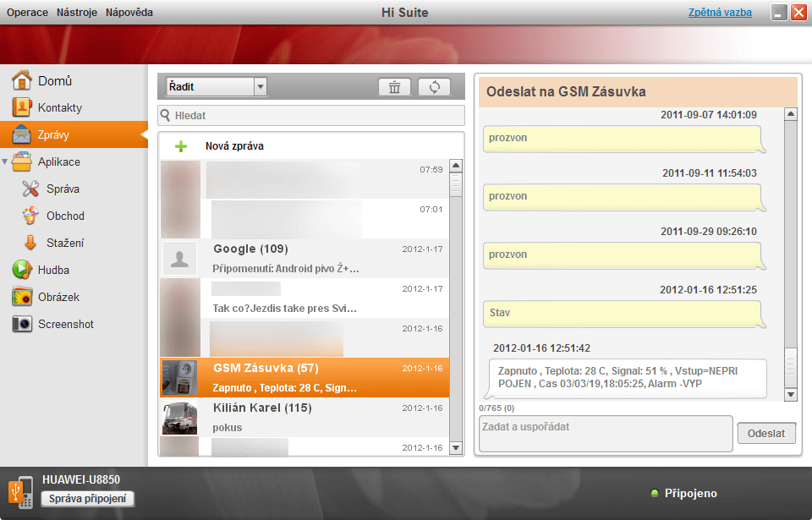Click conversation scrollbar up arrow
This screenshot has width=812, height=520.
point(791,114)
